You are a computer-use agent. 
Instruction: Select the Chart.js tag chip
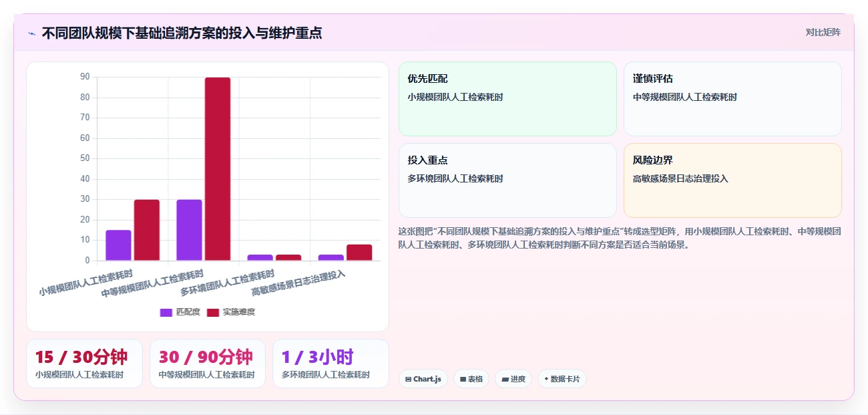tap(423, 379)
